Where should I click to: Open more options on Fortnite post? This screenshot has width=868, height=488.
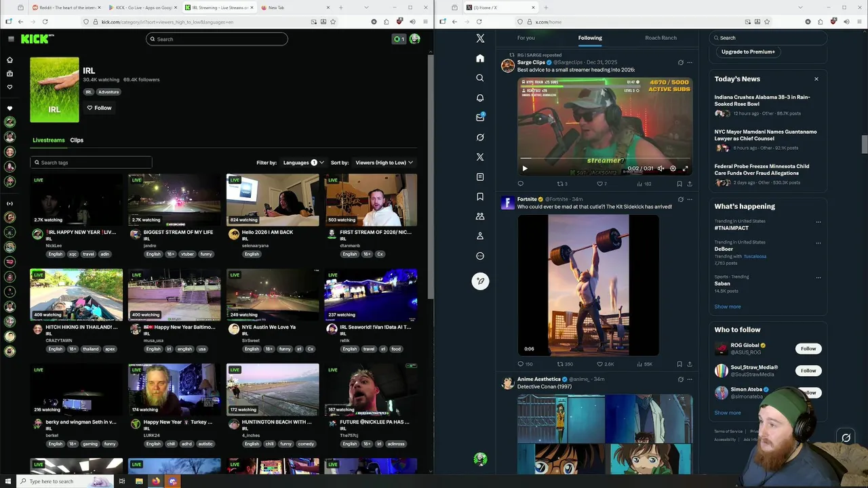click(x=690, y=199)
